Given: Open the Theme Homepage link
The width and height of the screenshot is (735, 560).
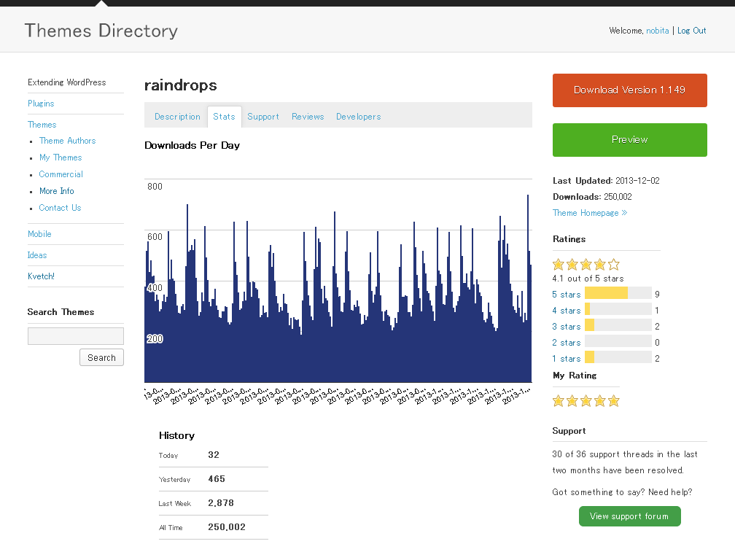Looking at the screenshot, I should (x=590, y=213).
